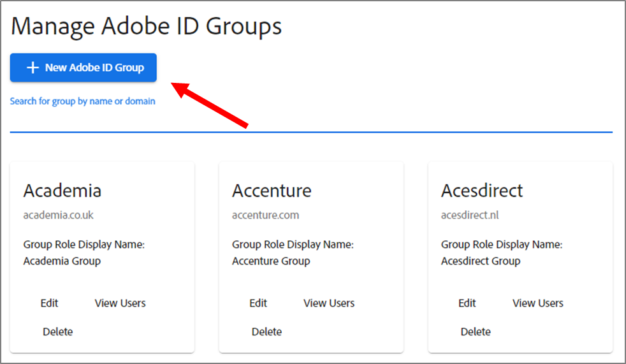Click the plus icon on New Adobe ID Group

[33, 68]
